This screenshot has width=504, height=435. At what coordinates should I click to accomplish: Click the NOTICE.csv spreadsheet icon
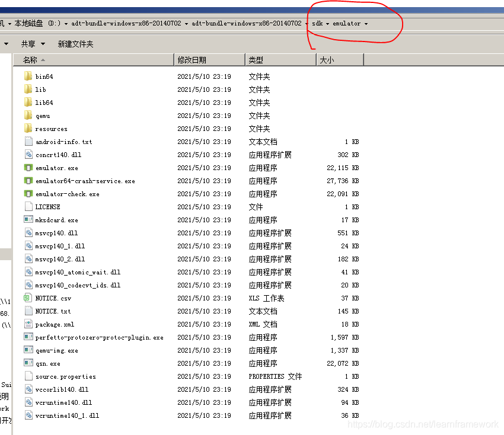28,298
